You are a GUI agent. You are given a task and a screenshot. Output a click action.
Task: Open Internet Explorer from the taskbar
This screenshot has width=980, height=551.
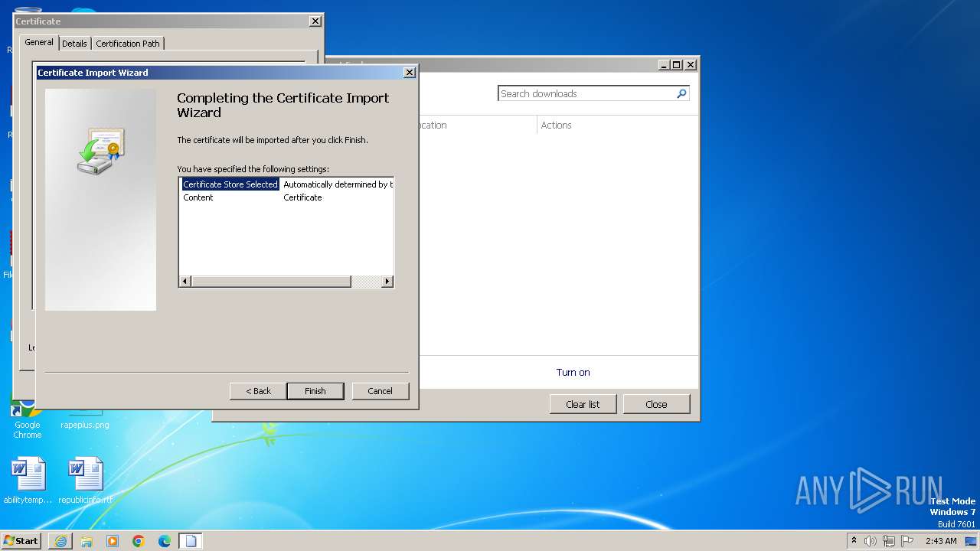(x=60, y=541)
